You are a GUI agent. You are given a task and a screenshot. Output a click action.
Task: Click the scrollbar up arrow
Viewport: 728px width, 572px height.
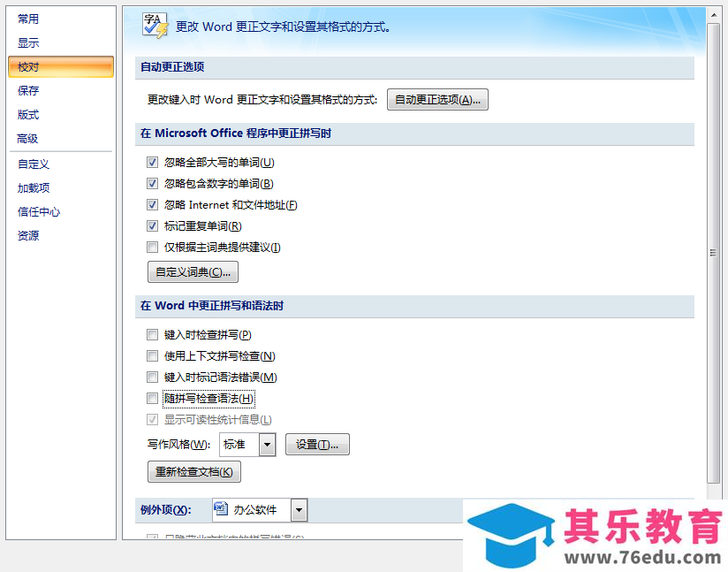pyautogui.click(x=714, y=15)
